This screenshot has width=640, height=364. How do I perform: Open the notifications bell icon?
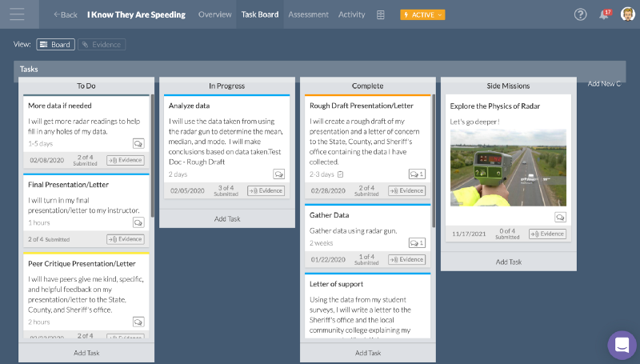click(x=604, y=14)
